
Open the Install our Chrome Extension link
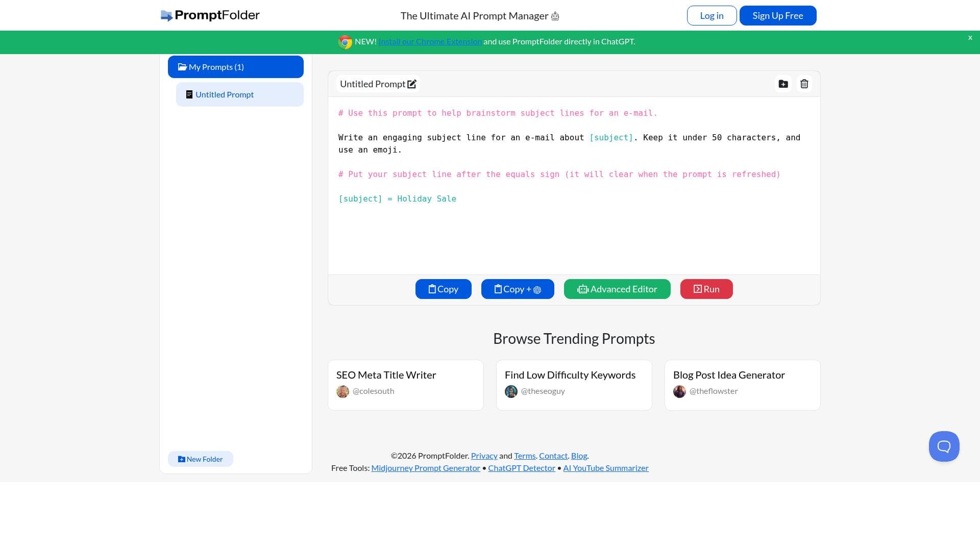430,42
